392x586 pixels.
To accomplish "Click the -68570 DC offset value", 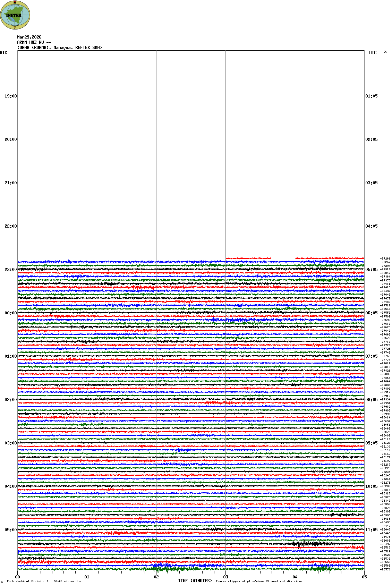I will pos(385,569).
